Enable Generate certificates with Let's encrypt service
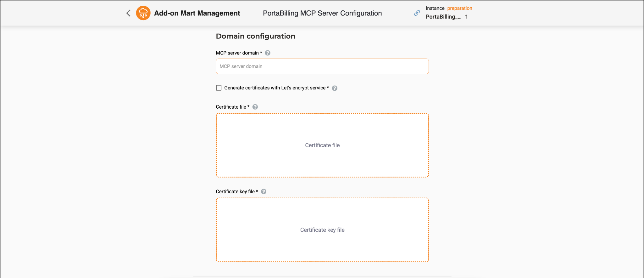644x278 pixels. [219, 88]
